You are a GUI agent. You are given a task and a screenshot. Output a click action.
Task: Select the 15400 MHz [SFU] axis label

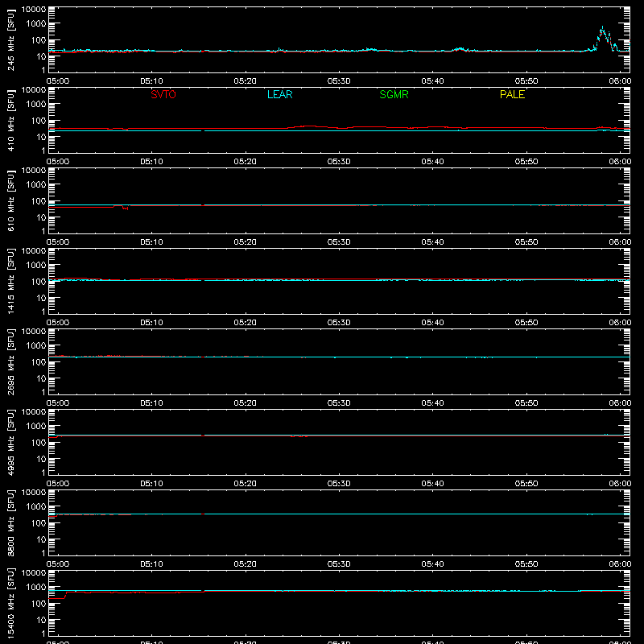point(10,604)
